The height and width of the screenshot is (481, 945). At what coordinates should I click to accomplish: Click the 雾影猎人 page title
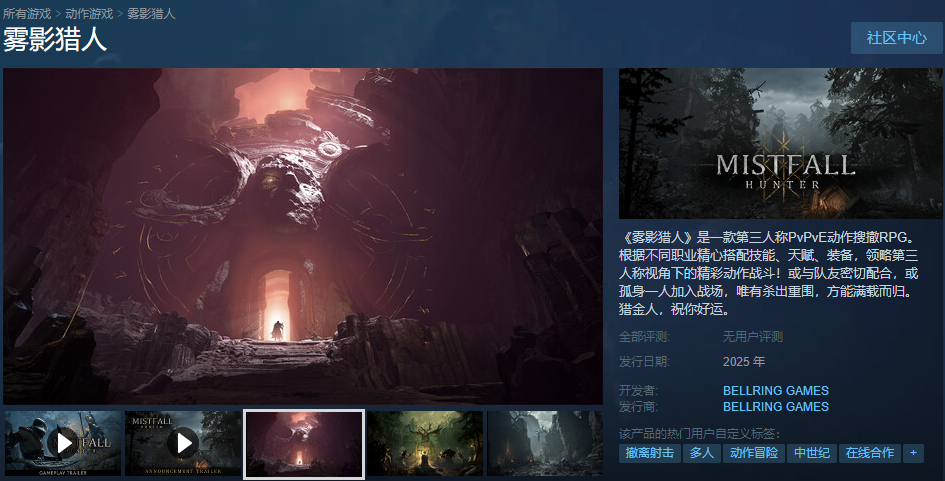coord(55,40)
